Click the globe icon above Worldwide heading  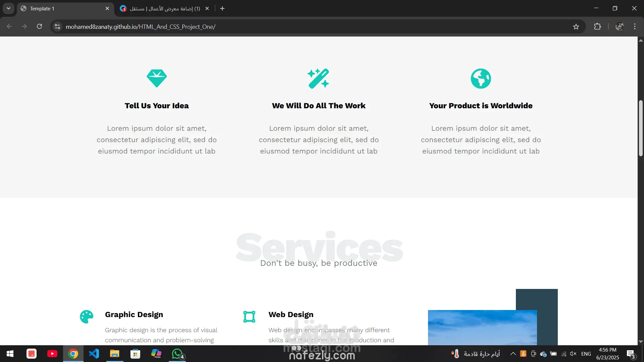pyautogui.click(x=481, y=78)
